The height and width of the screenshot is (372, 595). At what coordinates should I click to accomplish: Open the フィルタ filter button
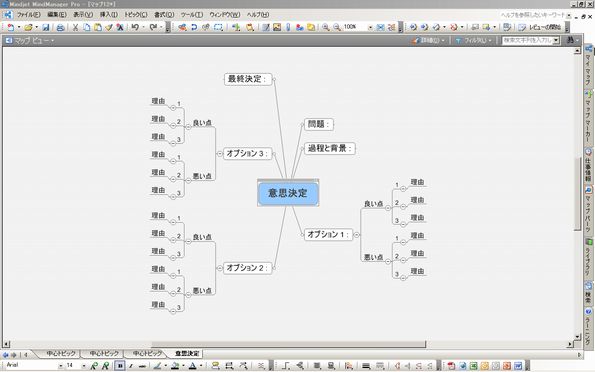coord(473,40)
